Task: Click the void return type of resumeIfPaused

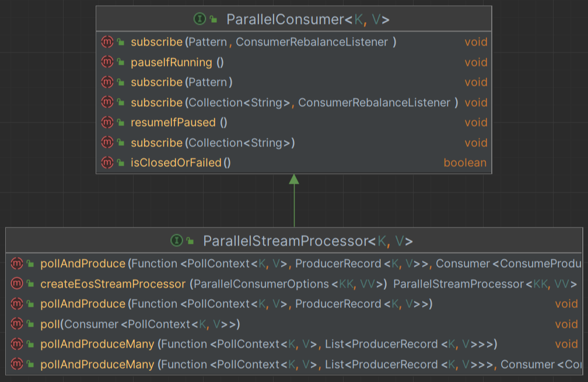Action: (476, 122)
